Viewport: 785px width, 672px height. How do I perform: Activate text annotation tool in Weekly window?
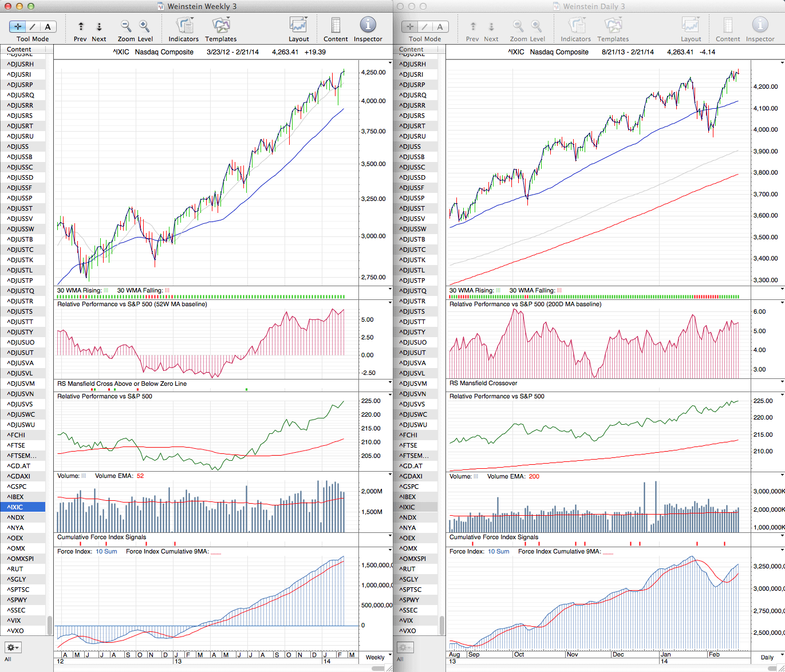(x=48, y=26)
